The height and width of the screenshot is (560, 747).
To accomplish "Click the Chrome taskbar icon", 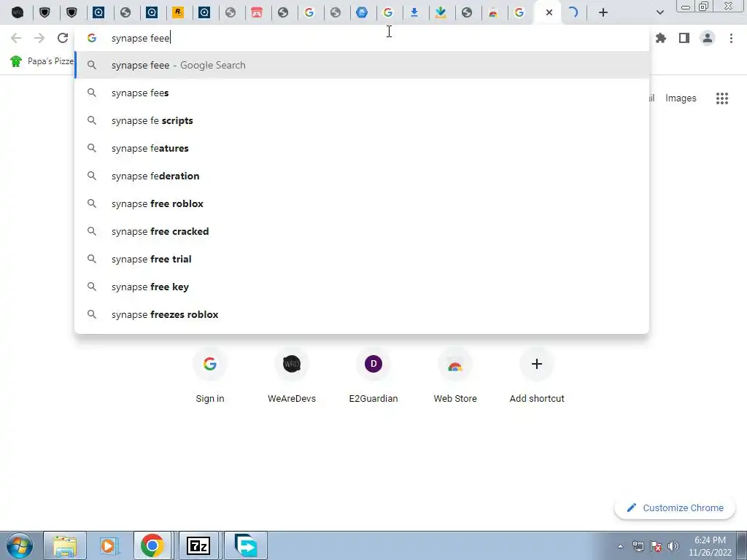I will coord(152,545).
